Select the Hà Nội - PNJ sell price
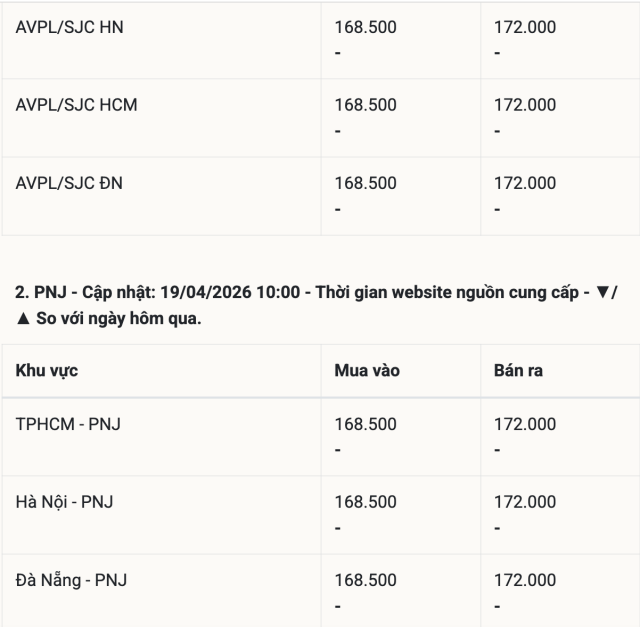Screen dimensions: 640x627 click(525, 502)
